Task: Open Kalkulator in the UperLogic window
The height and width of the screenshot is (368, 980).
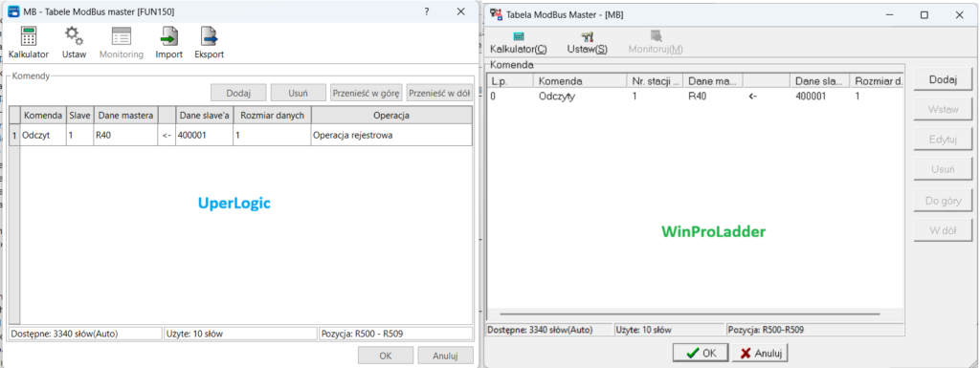Action: click(28, 43)
